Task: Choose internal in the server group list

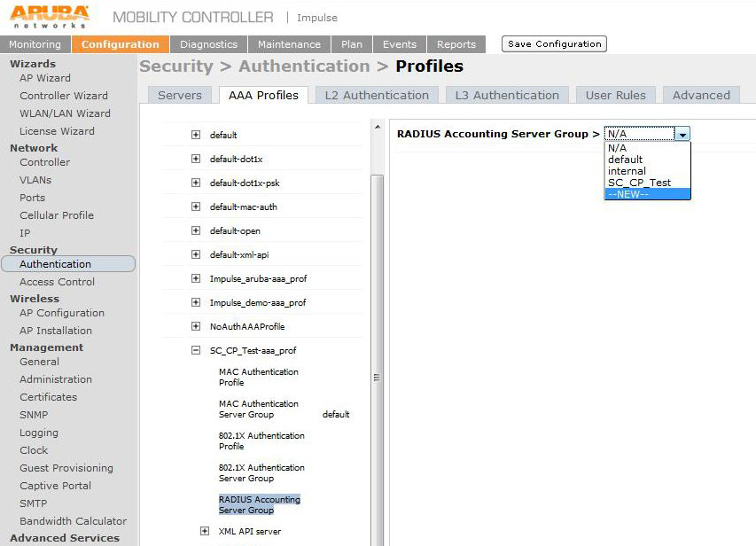Action: click(x=647, y=171)
